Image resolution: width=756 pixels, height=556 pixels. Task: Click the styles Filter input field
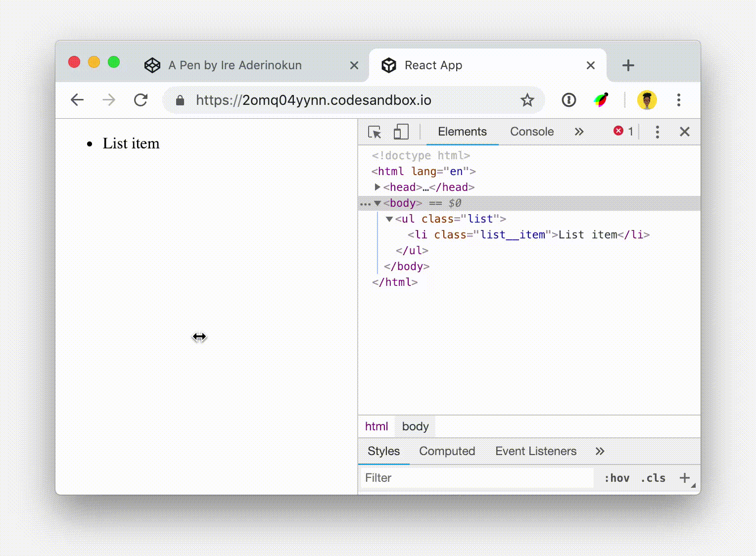[x=445, y=478]
